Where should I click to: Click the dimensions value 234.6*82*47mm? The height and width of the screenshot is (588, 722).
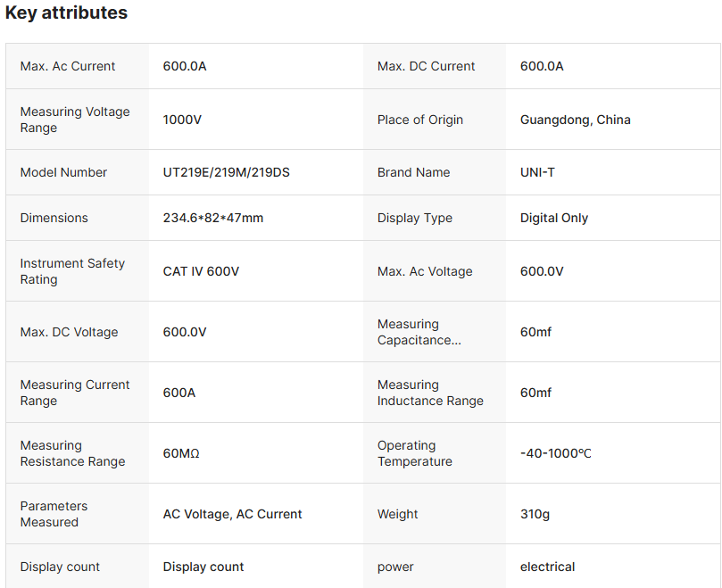click(212, 218)
